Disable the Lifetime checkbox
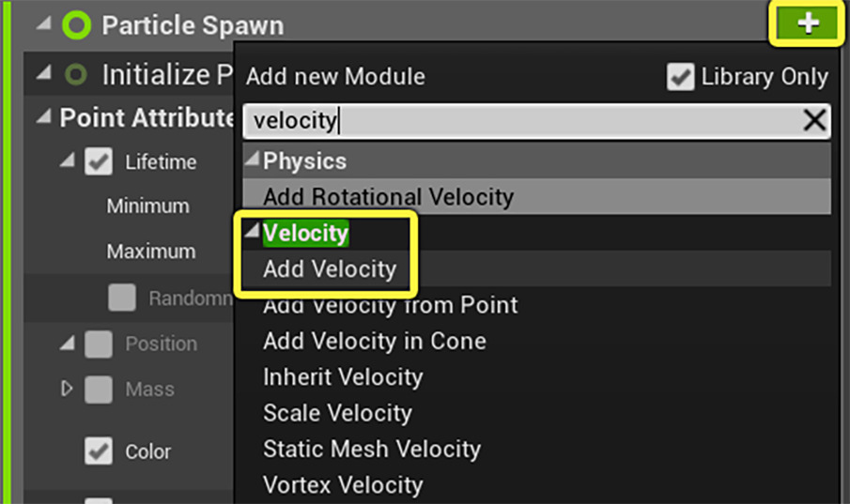 pyautogui.click(x=99, y=162)
